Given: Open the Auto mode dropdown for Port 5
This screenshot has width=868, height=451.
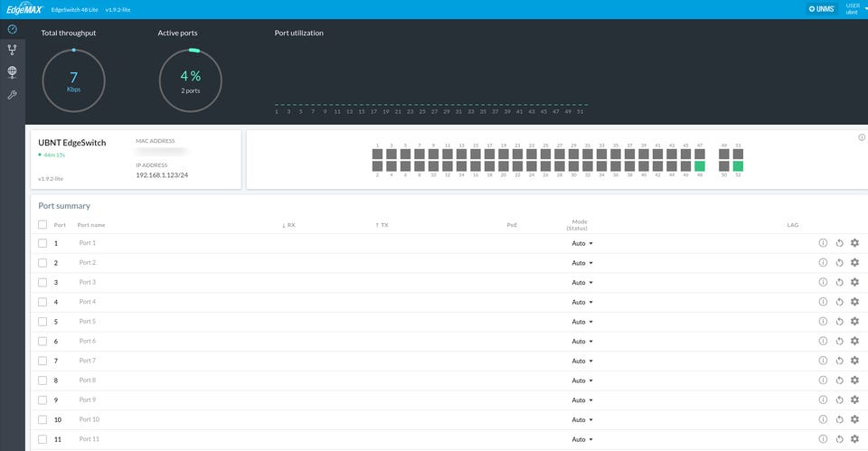Looking at the screenshot, I should [x=581, y=322].
